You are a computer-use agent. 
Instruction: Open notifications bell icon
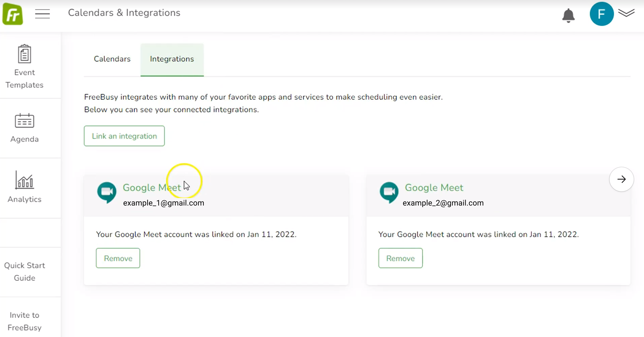pos(568,15)
